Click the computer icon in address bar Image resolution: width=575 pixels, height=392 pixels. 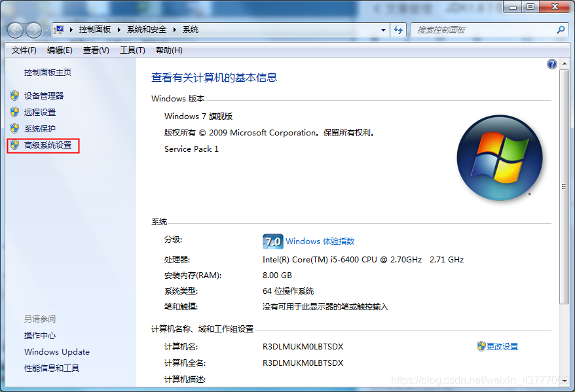59,29
